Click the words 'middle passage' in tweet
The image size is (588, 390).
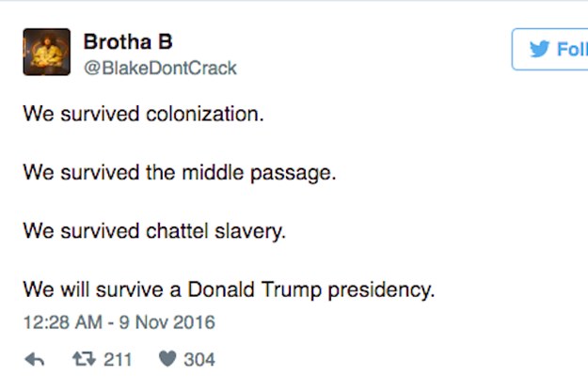point(257,174)
